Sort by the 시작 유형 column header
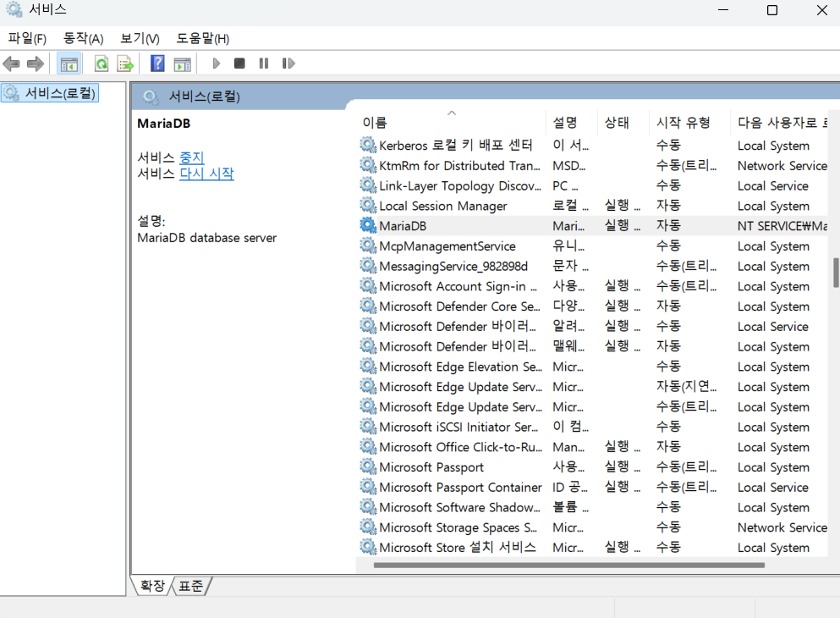The height and width of the screenshot is (618, 840). [x=690, y=122]
